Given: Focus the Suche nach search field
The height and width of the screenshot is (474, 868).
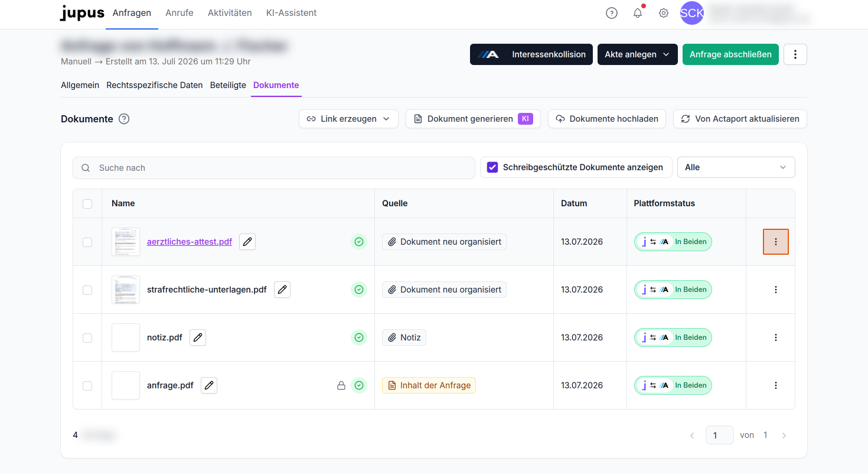Looking at the screenshot, I should click(x=274, y=168).
